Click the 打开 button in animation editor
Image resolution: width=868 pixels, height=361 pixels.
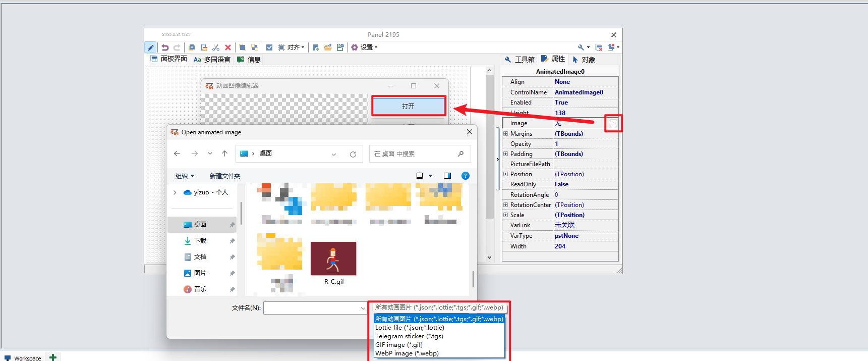(409, 106)
